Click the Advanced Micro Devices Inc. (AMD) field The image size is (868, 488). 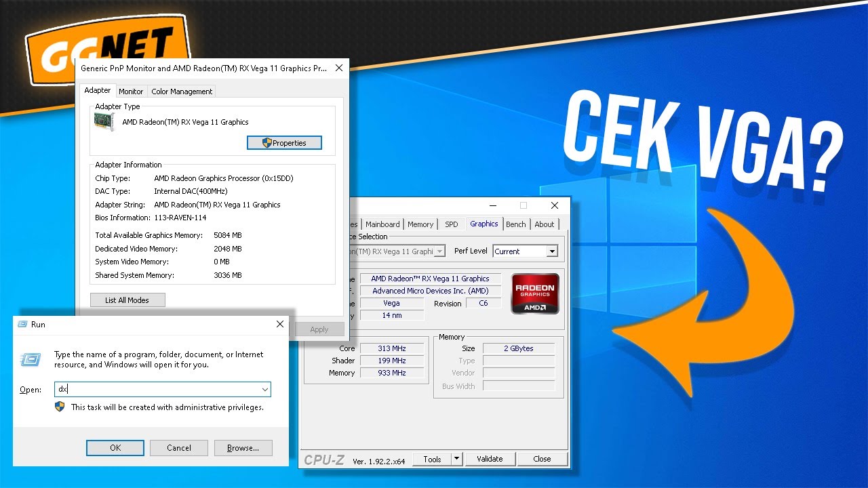click(x=431, y=291)
